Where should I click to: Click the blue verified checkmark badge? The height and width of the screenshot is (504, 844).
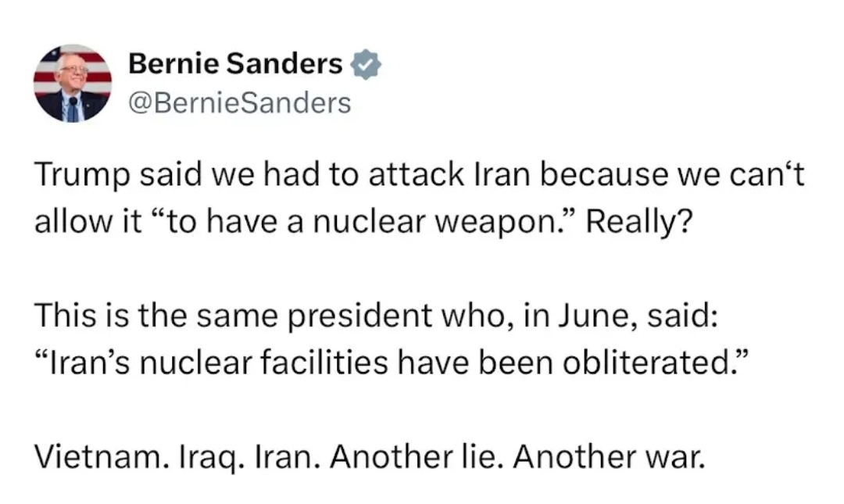(x=365, y=66)
